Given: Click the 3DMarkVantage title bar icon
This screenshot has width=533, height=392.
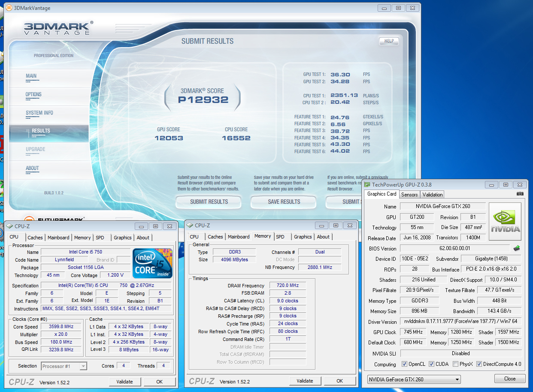Looking at the screenshot, I should point(9,8).
